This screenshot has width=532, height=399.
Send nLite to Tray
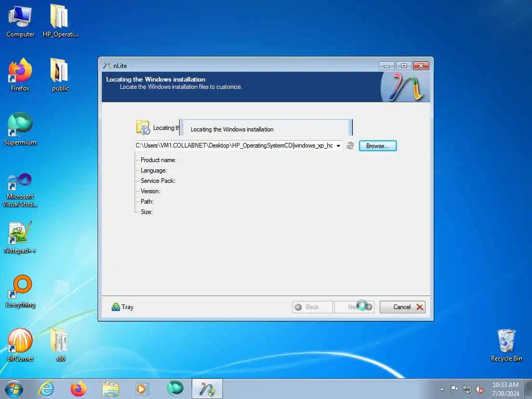tap(123, 307)
